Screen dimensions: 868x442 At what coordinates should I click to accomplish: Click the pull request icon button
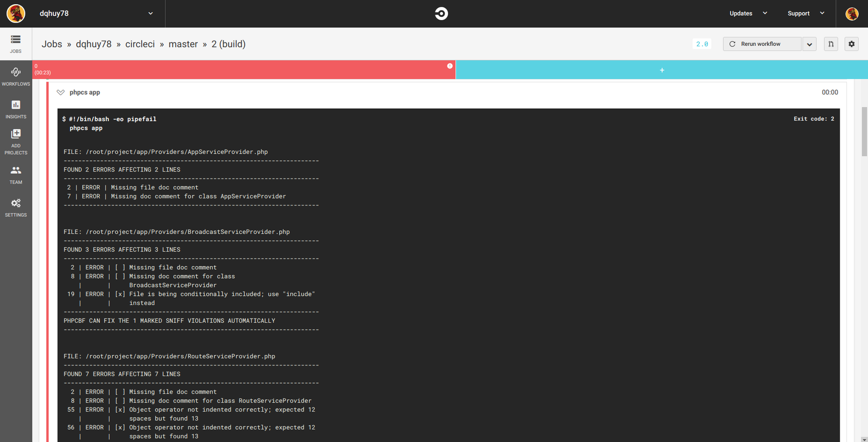[831, 44]
